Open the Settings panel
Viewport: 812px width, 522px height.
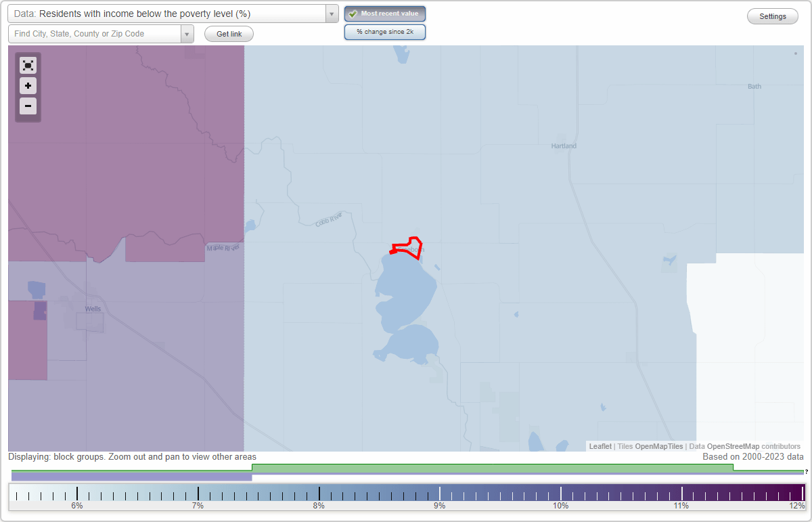[x=772, y=16]
